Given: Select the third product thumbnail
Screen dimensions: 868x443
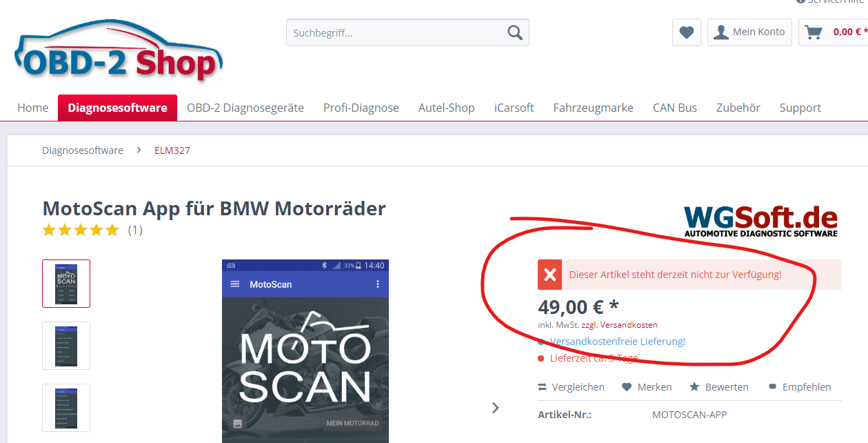Looking at the screenshot, I should [66, 408].
